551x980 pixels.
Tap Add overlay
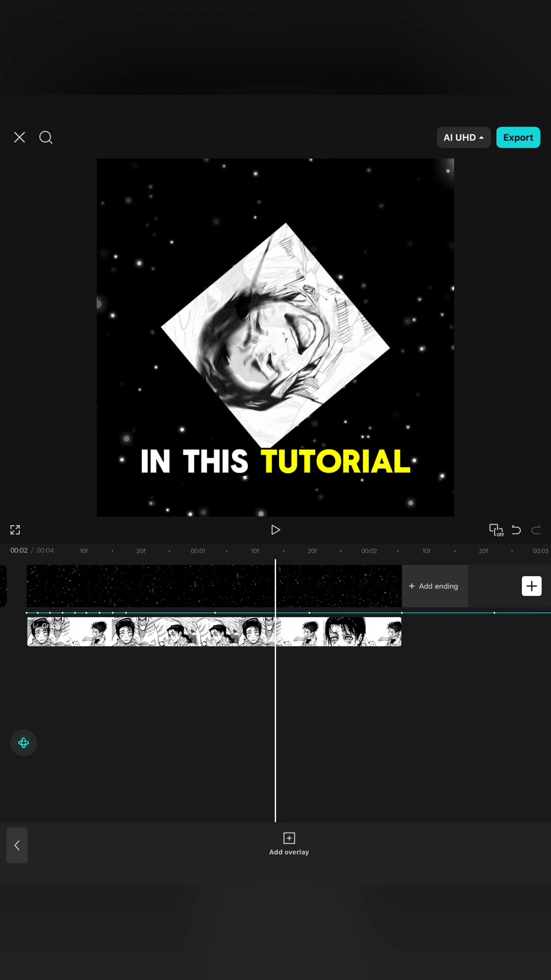pos(289,844)
